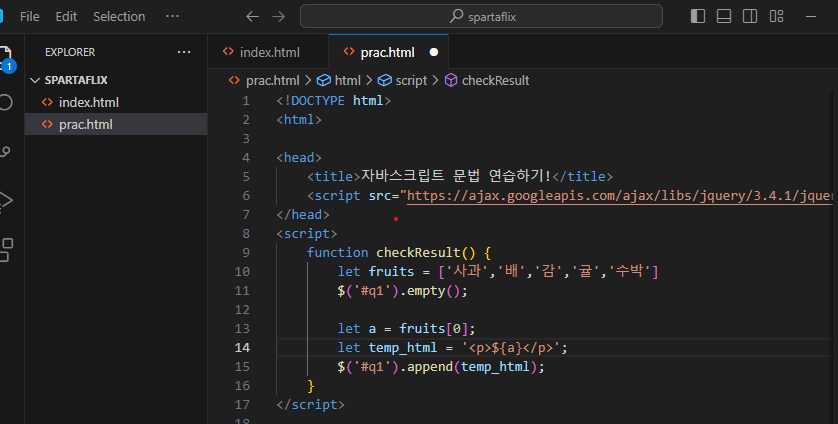The height and width of the screenshot is (424, 838).
Task: Open the hidden menu items ellipsis
Action: pyautogui.click(x=173, y=16)
